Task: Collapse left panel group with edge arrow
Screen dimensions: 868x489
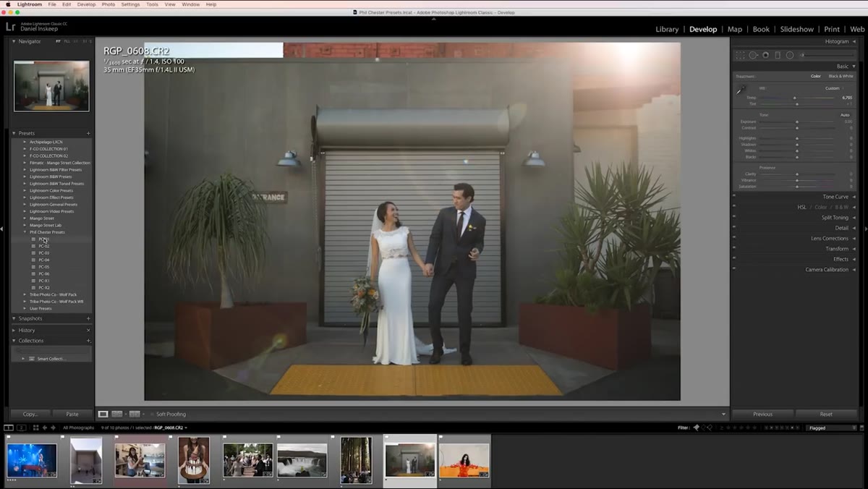Action: click(2, 229)
